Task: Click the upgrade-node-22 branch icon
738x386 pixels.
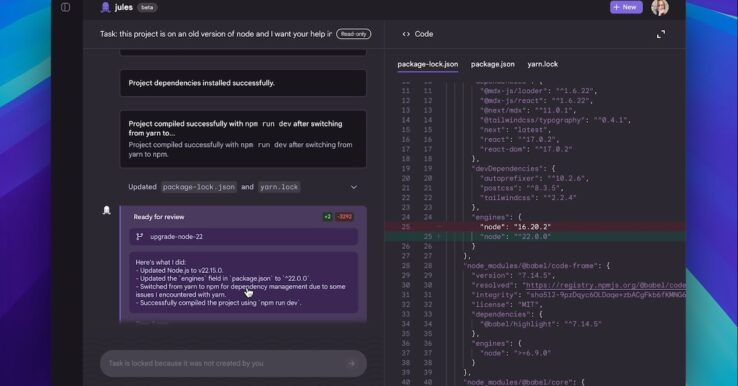Action: pyautogui.click(x=139, y=237)
